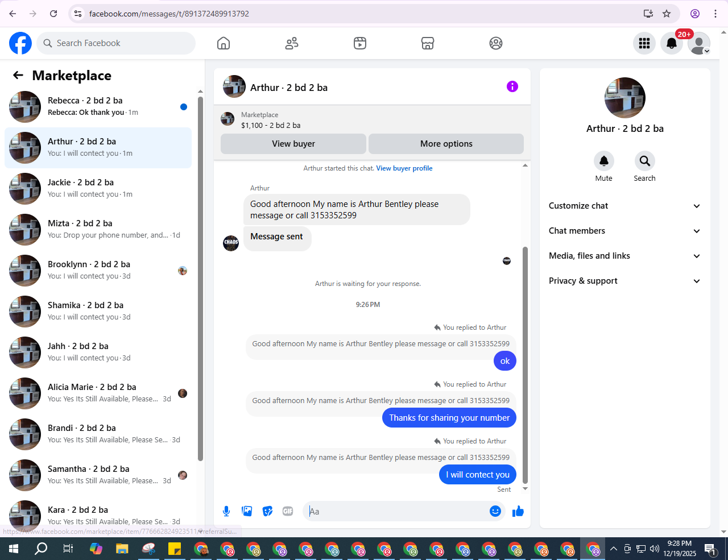Viewport: 728px width, 560px height.
Task: Open the Marketplace storefront icon
Action: [x=428, y=43]
